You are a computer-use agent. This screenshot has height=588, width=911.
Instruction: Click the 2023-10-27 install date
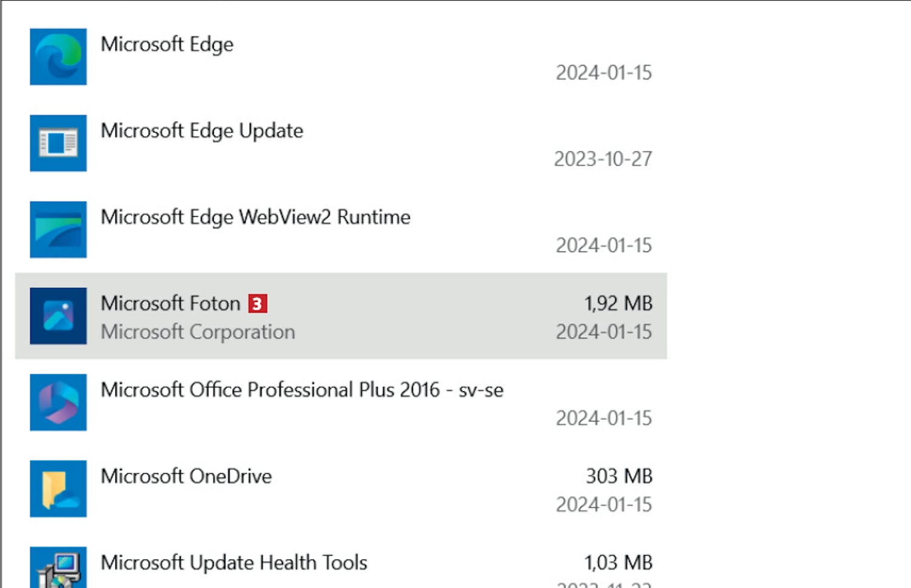click(x=603, y=159)
